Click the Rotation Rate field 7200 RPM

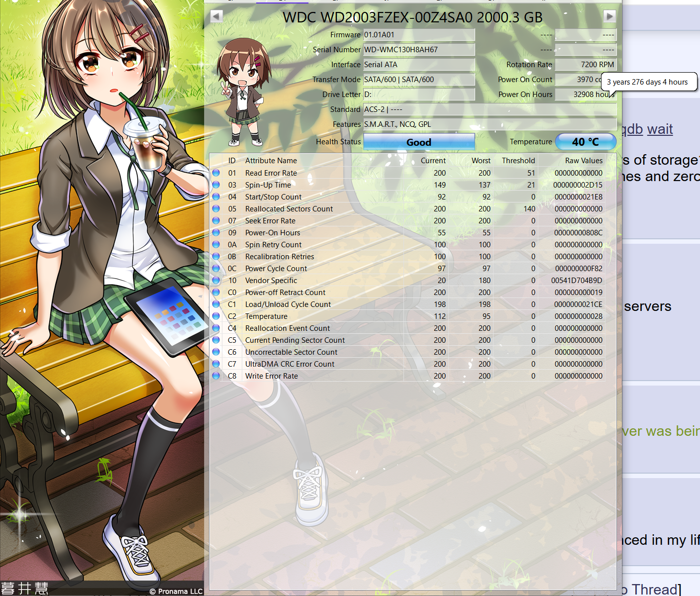coord(586,65)
